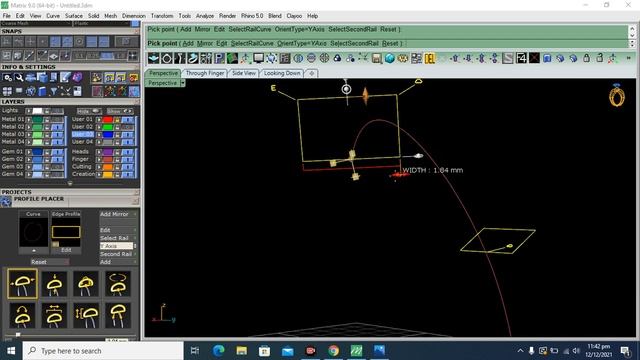Expand the main toolbar overflow chevron
640x360 pixels.
click(629, 58)
